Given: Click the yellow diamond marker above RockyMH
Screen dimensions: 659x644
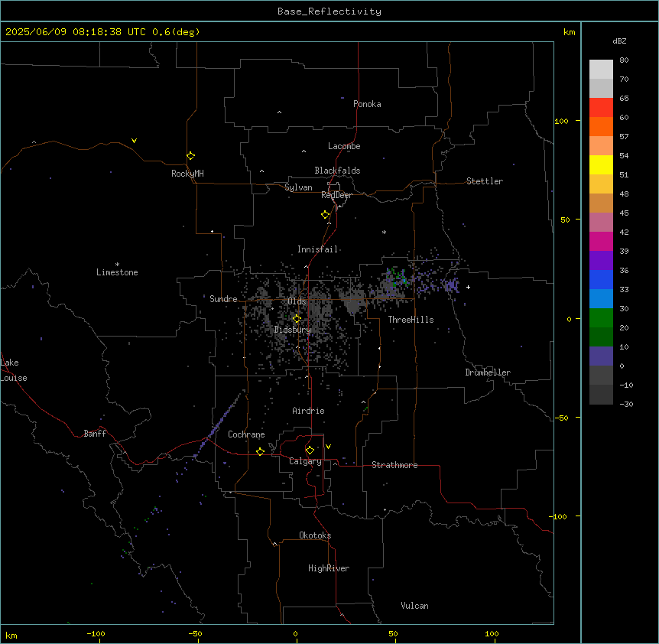Looking at the screenshot, I should [x=191, y=156].
